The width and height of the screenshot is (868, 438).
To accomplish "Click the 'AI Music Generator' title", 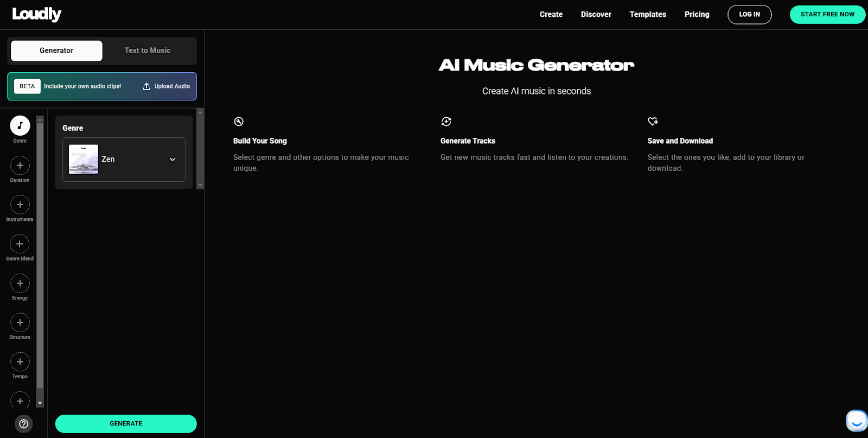I will point(537,65).
